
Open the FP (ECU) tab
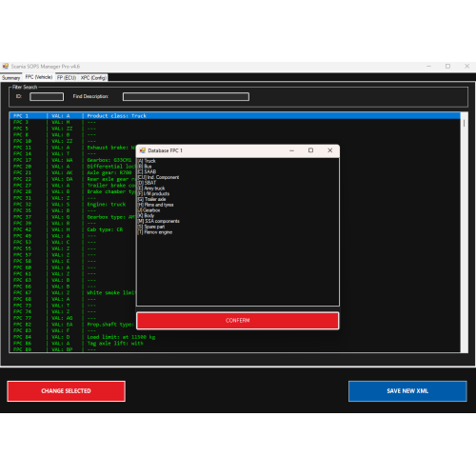[x=67, y=78]
